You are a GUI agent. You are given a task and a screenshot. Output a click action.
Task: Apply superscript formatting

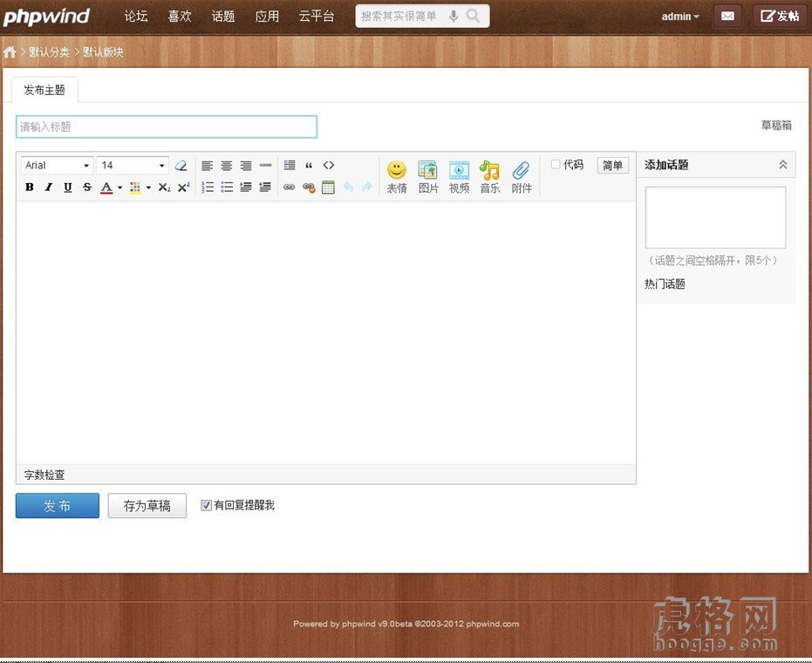pos(183,187)
